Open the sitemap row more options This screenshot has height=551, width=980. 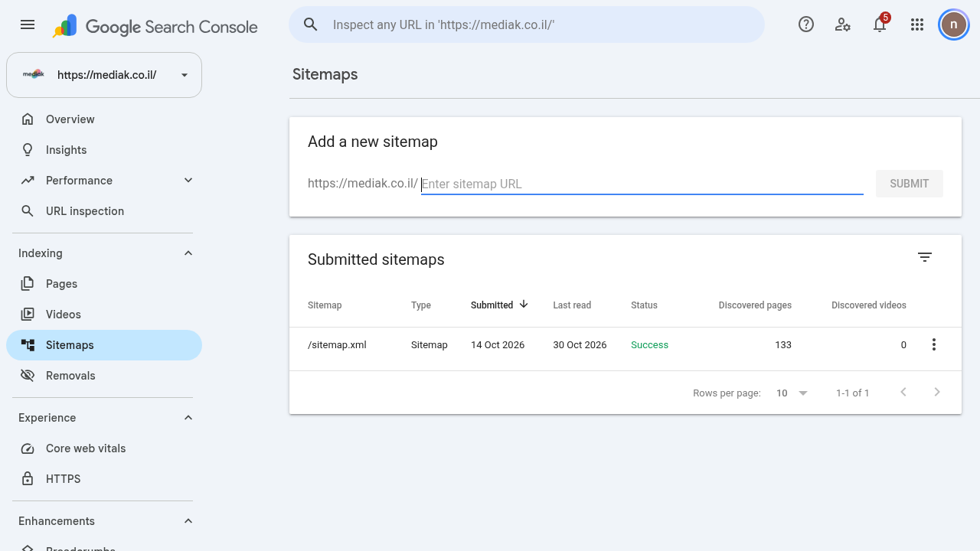(x=933, y=345)
